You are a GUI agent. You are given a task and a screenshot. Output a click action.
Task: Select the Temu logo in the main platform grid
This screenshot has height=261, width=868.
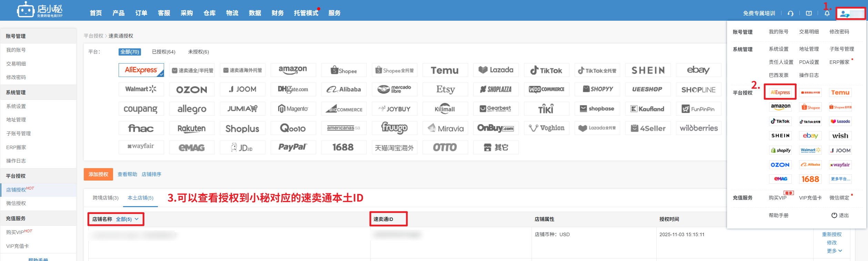pyautogui.click(x=445, y=70)
